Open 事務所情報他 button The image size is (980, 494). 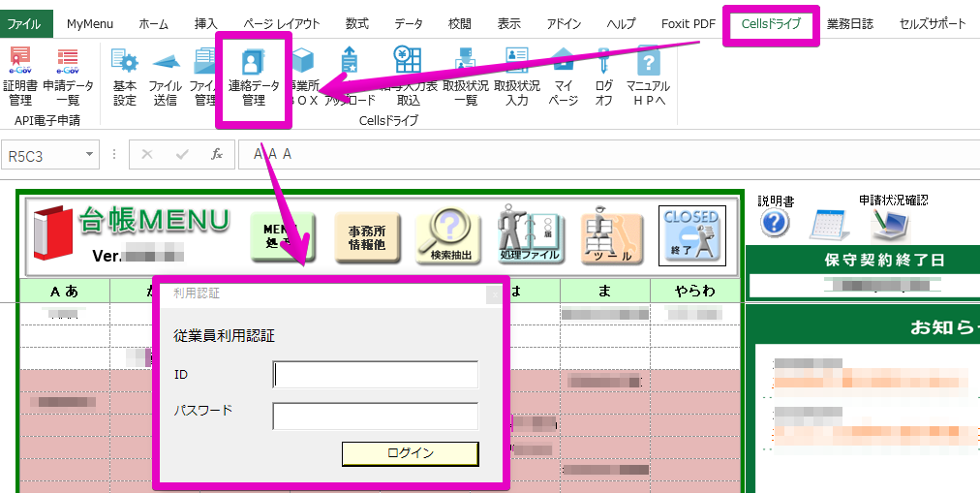pyautogui.click(x=367, y=236)
